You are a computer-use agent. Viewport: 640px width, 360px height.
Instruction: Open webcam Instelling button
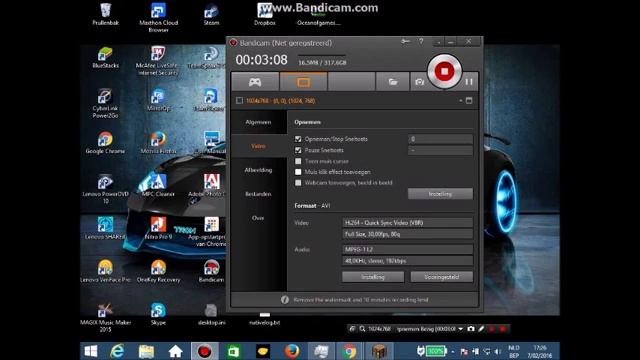[440, 194]
